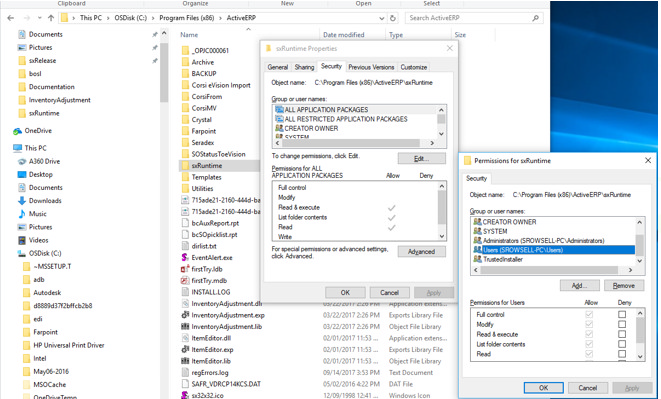This screenshot has width=661, height=399.
Task: Select the Downloads arrow icon in sidebar
Action: click(22, 201)
